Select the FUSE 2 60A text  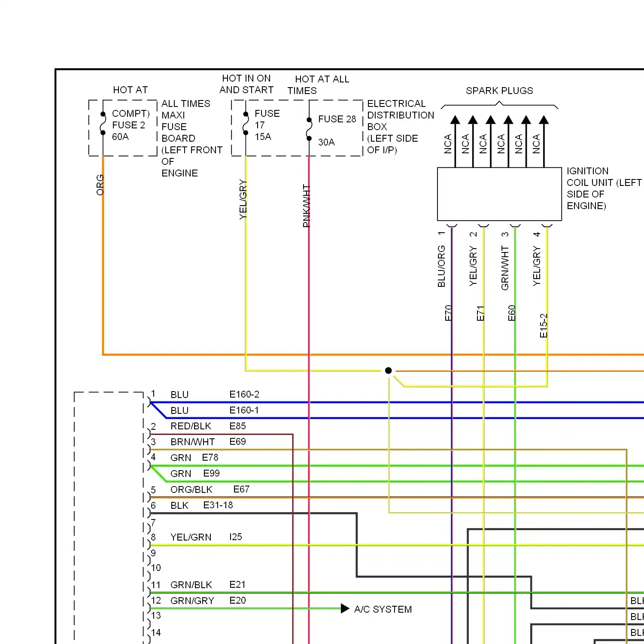pyautogui.click(x=128, y=131)
